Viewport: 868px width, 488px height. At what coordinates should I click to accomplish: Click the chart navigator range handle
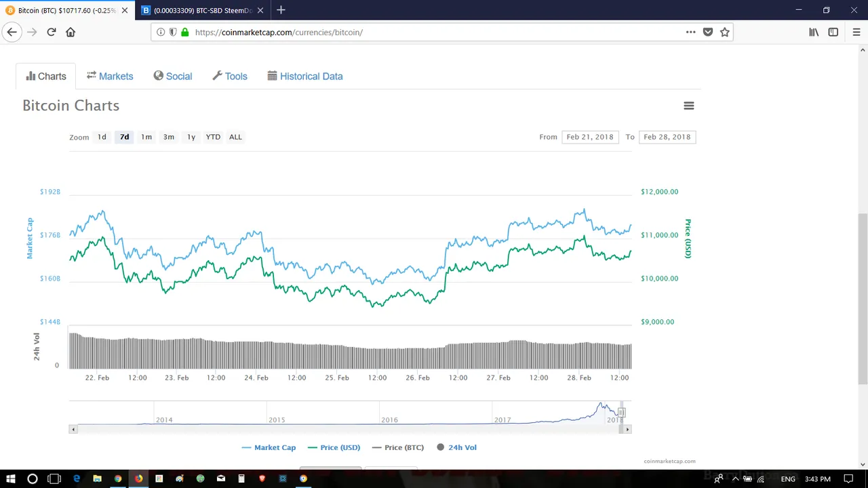coord(621,413)
